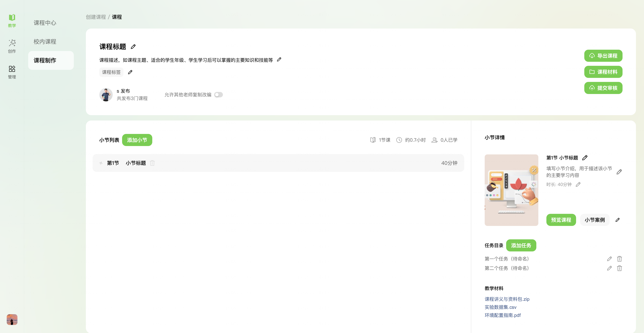The width and height of the screenshot is (644, 333).
Task: Open the 课程讲义与资料包.zip link
Action: pos(507,299)
